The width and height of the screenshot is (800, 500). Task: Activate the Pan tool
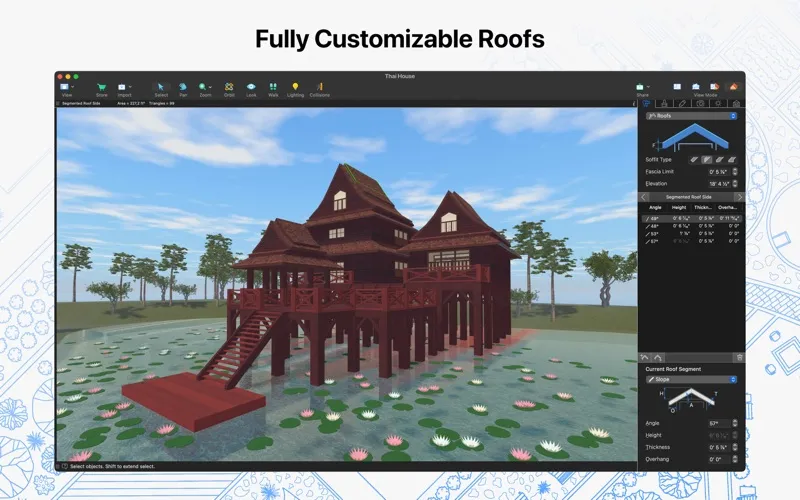point(183,87)
